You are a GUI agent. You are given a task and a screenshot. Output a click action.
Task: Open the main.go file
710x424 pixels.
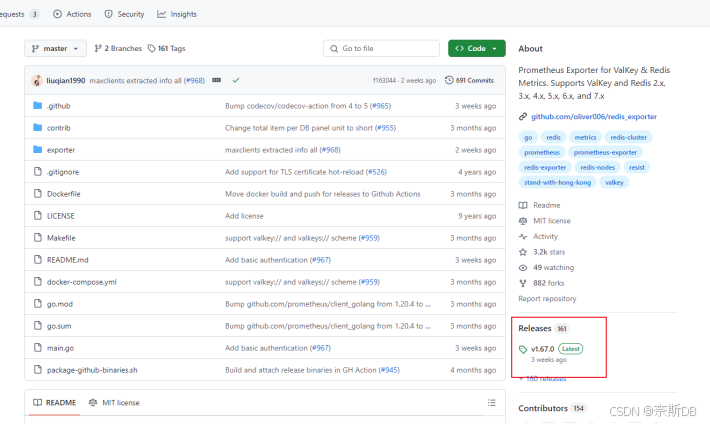(60, 348)
